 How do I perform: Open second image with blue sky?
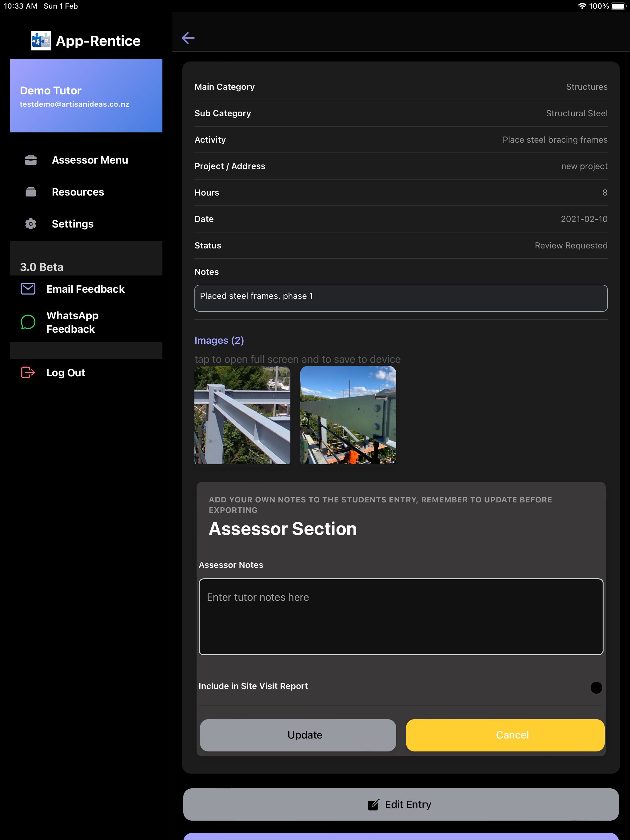348,415
